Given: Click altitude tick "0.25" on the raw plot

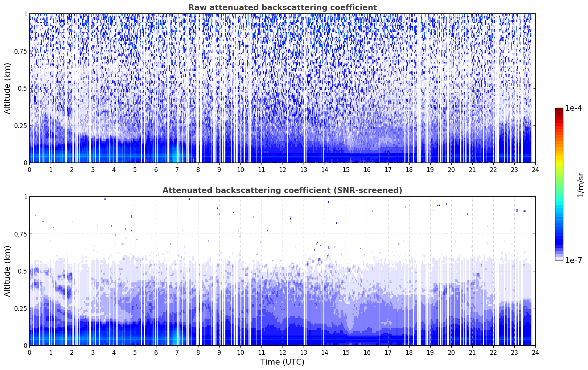Looking at the screenshot, I should tap(20, 126).
